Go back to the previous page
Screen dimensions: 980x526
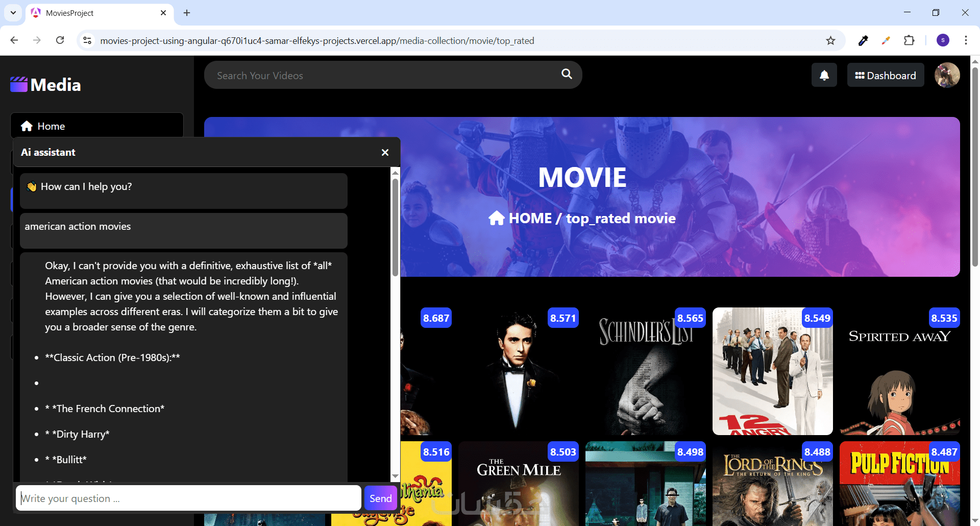[x=14, y=40]
